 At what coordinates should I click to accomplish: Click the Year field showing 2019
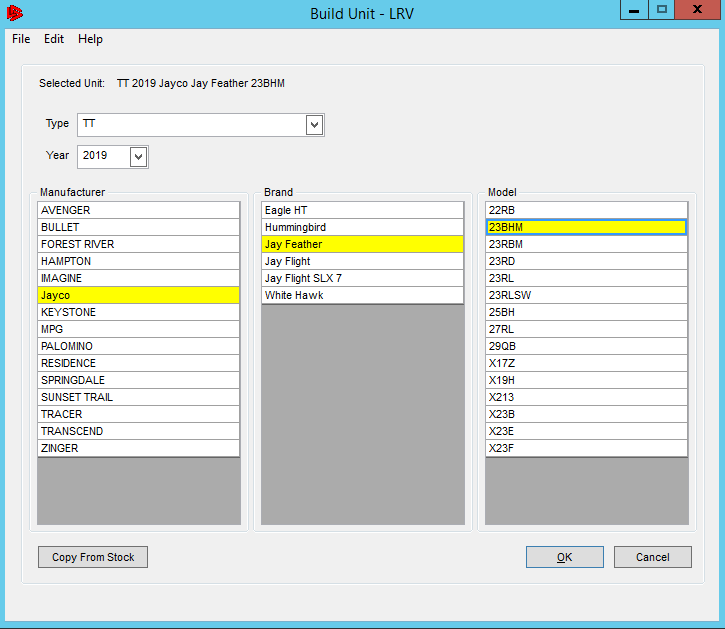113,157
